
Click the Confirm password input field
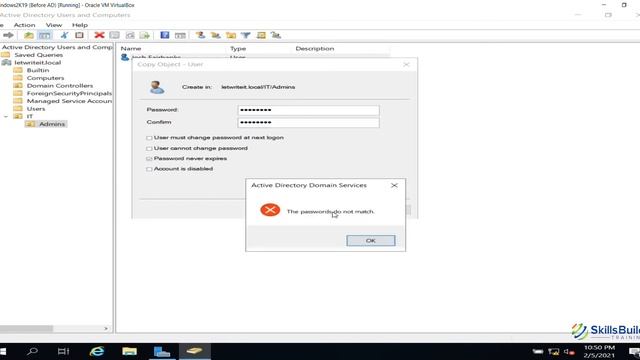tap(308, 122)
